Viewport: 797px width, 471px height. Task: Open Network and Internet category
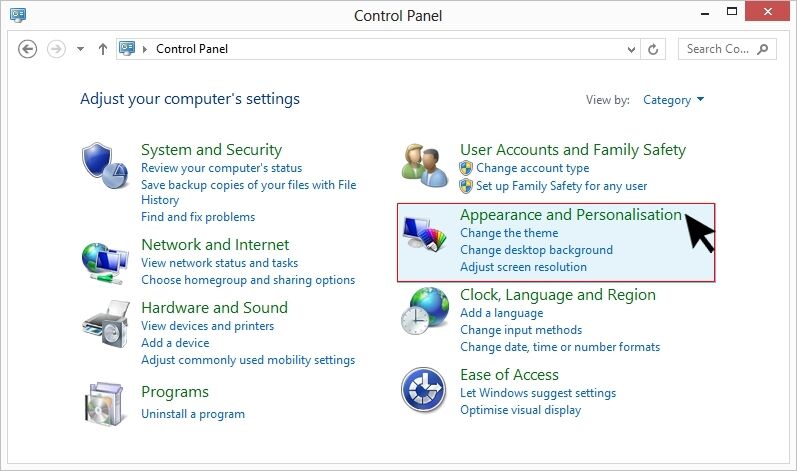(x=215, y=244)
